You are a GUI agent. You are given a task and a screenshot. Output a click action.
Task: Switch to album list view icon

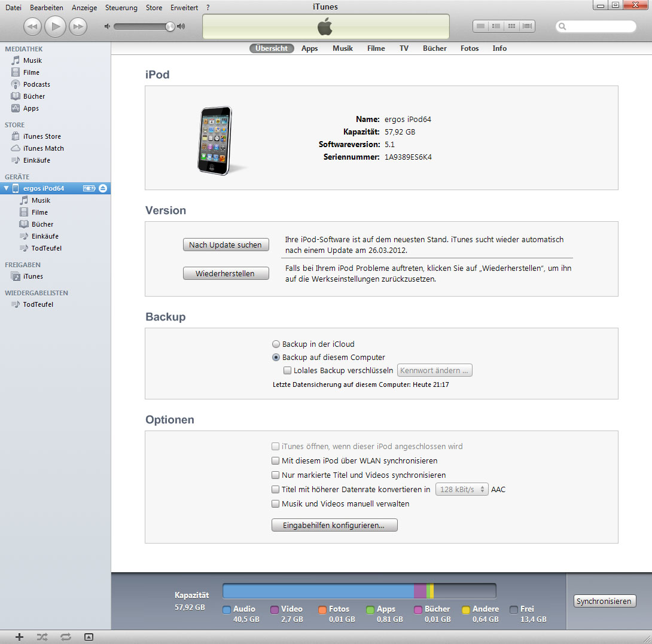(496, 26)
